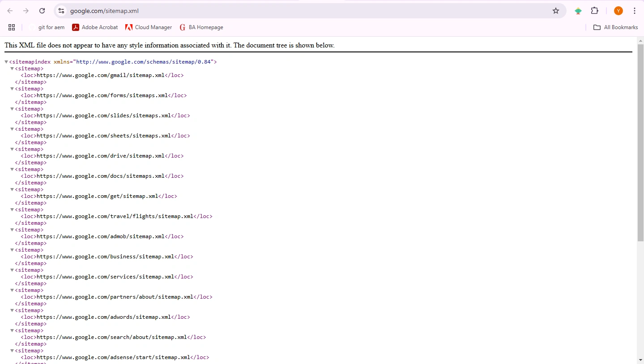Collapse the sitemap node for services

tap(12, 270)
